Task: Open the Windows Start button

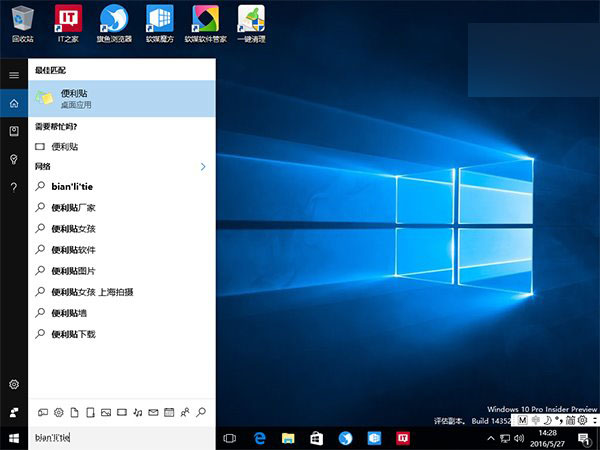Action: coord(14,438)
